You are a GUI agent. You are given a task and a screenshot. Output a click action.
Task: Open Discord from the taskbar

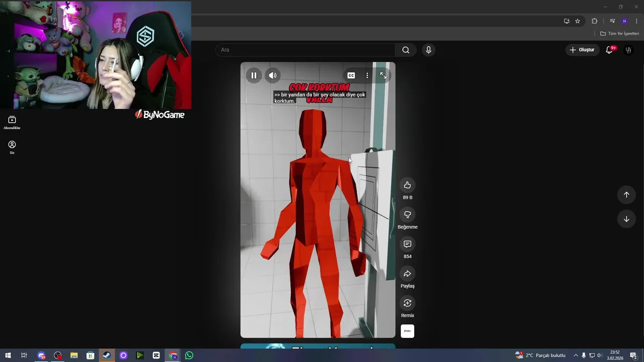click(x=41, y=355)
